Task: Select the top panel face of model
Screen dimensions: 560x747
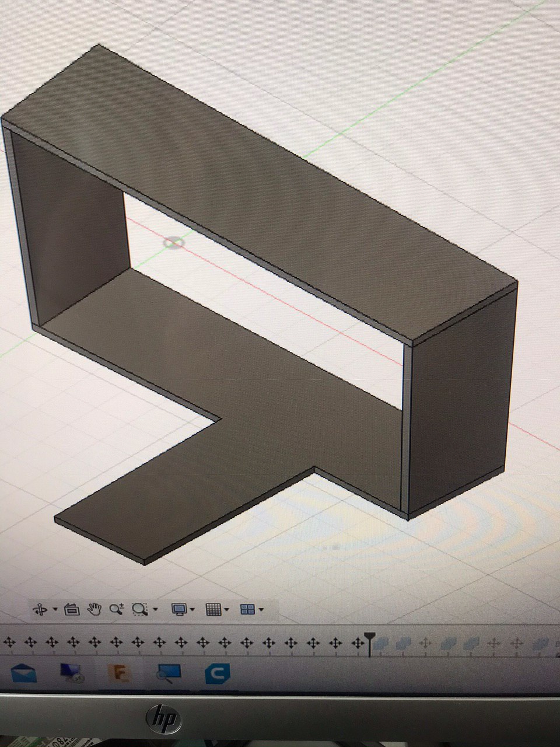Action: click(262, 193)
